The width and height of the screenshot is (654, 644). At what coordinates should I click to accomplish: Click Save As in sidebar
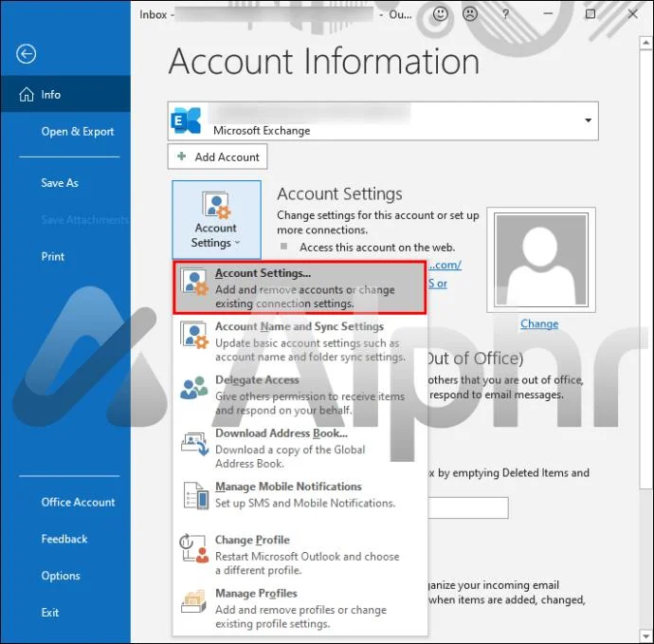click(60, 183)
